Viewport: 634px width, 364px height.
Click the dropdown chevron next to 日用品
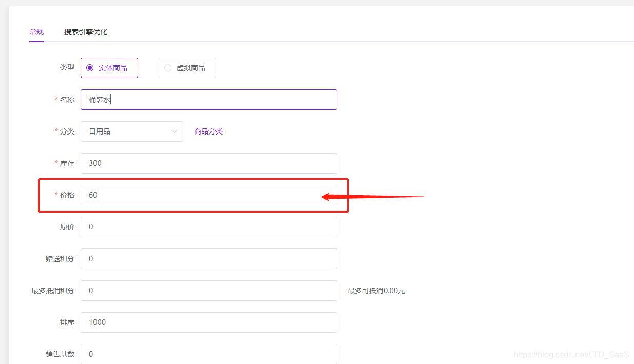(175, 131)
